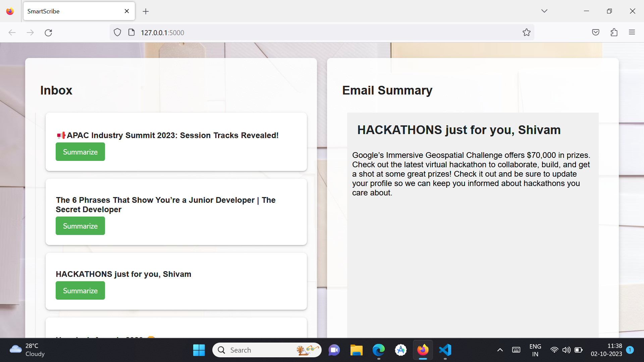
Task: Summarize the APAC Industry Summit 2023 email
Action: coord(80,152)
